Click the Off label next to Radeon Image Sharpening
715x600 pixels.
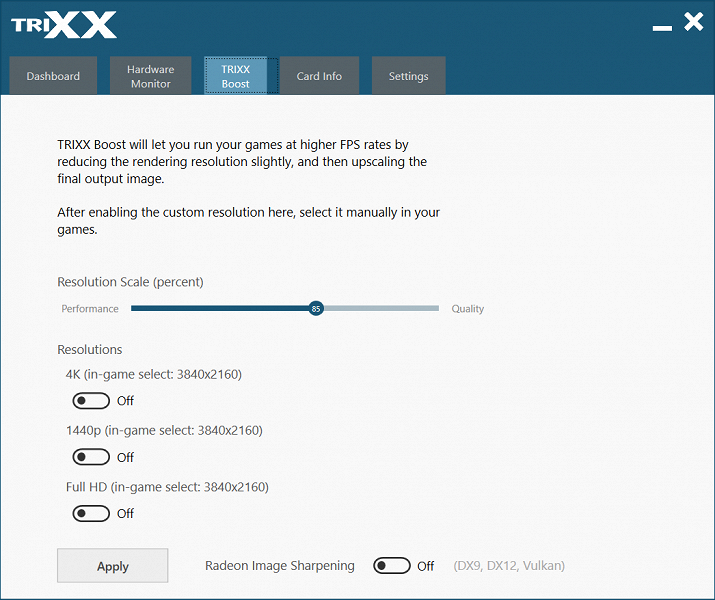(x=425, y=566)
